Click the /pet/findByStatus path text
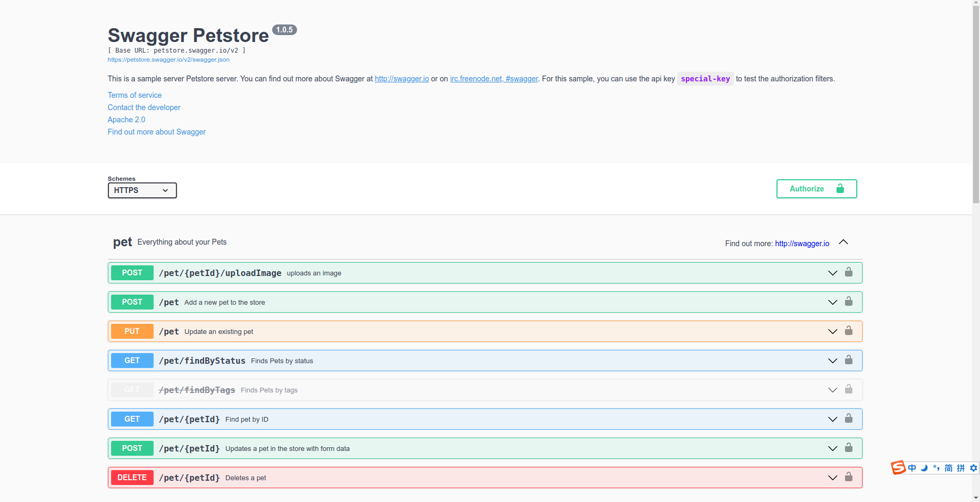The width and height of the screenshot is (980, 502). click(202, 361)
